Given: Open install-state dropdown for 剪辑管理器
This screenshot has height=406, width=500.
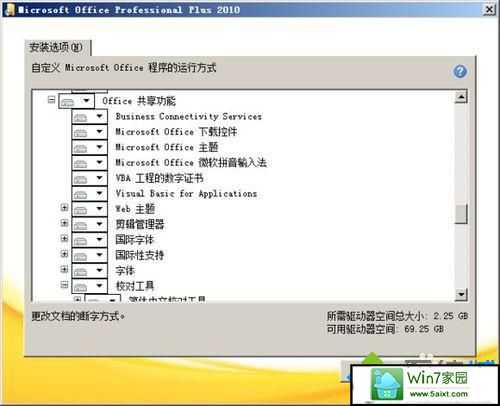Looking at the screenshot, I should coord(89,224).
